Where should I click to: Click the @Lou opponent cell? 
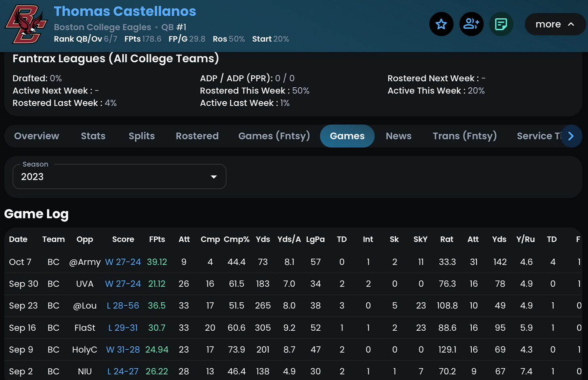85,306
